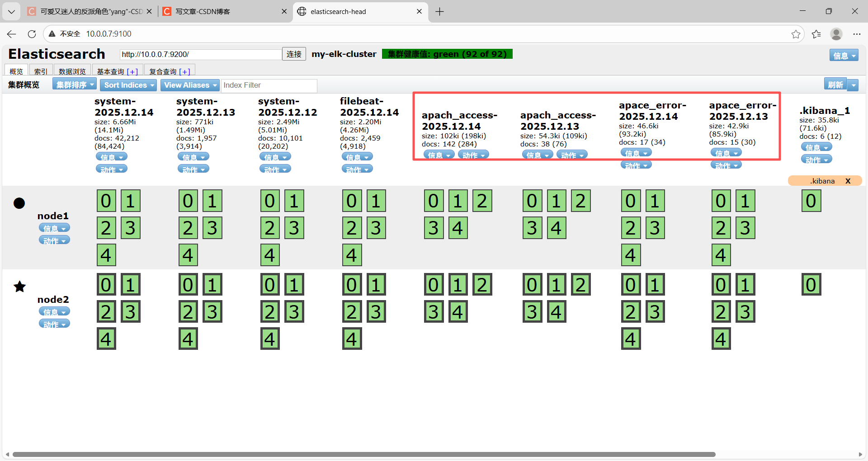Viewport: 868px width, 461px height.
Task: Click the horizontal scrollbar thumb
Action: [x=364, y=454]
